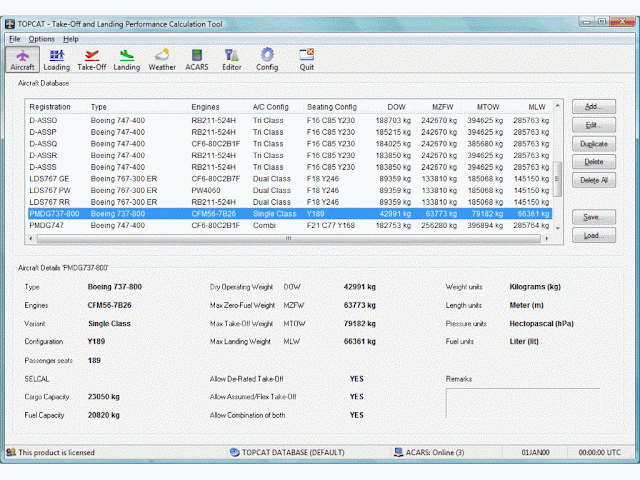Image resolution: width=640 pixels, height=480 pixels.
Task: Click the TOPCAT application title icon
Action: point(10,24)
